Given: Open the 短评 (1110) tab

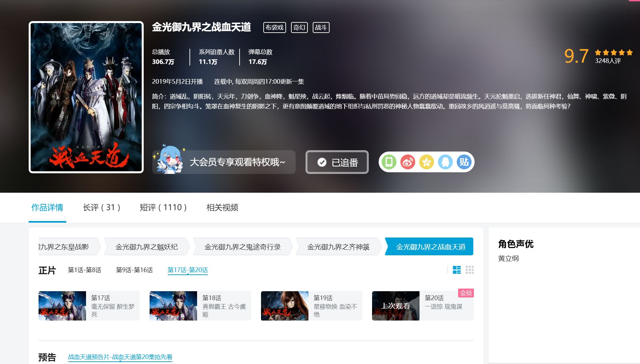Looking at the screenshot, I should coord(163,208).
